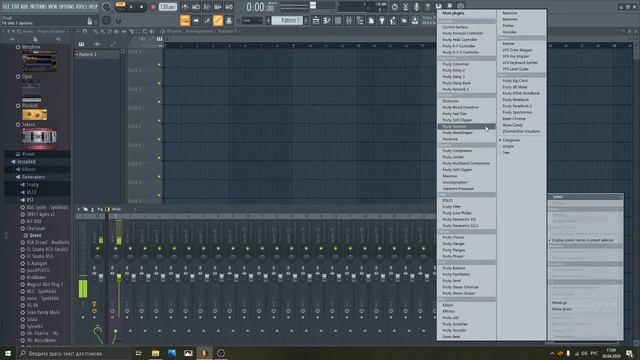
Task: Open help question mark icon
Action: click(427, 7)
